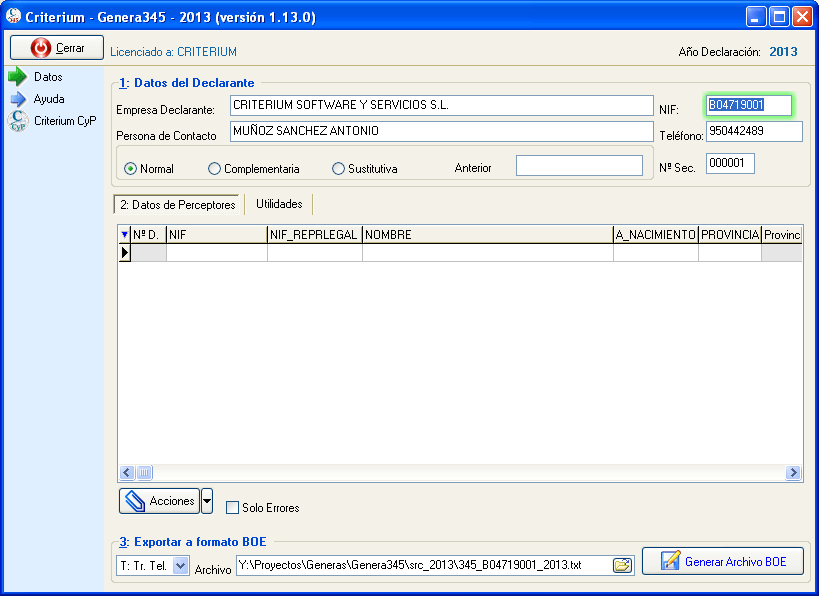Viewport: 819px width, 596px height.
Task: Click the empty NIF cell in first row
Action: 217,253
